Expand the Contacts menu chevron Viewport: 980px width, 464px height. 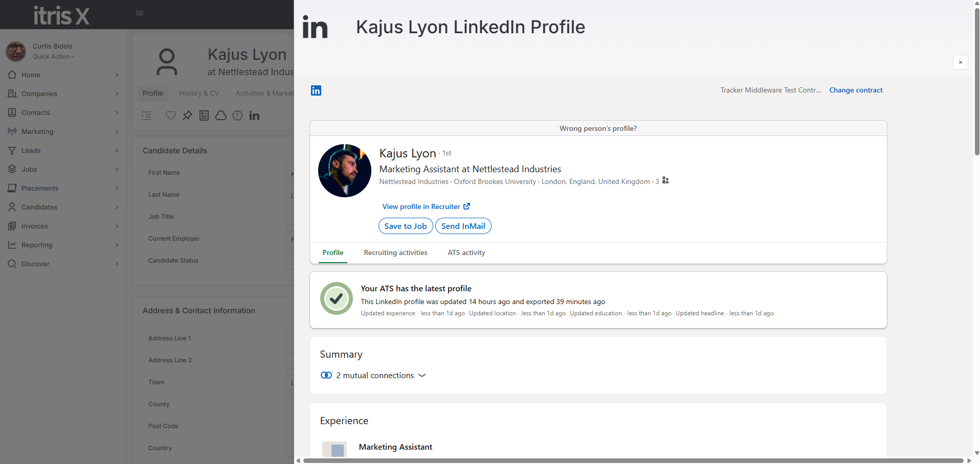click(x=117, y=113)
